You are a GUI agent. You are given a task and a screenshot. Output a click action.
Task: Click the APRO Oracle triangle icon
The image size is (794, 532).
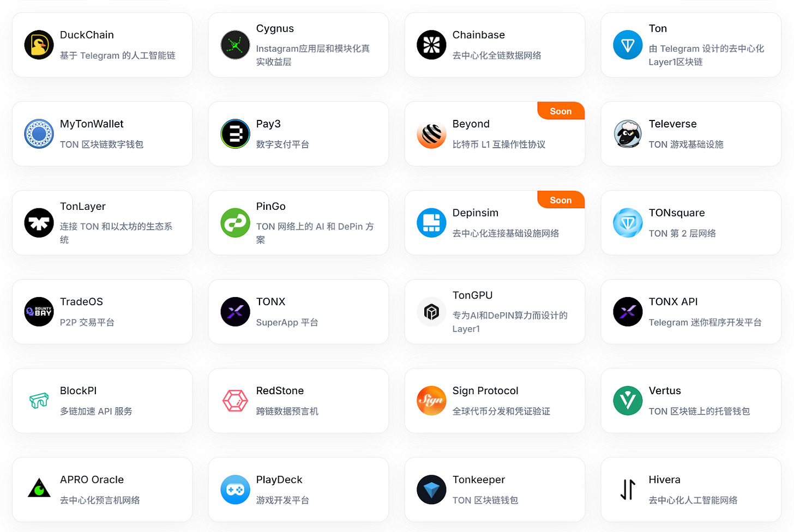point(39,488)
